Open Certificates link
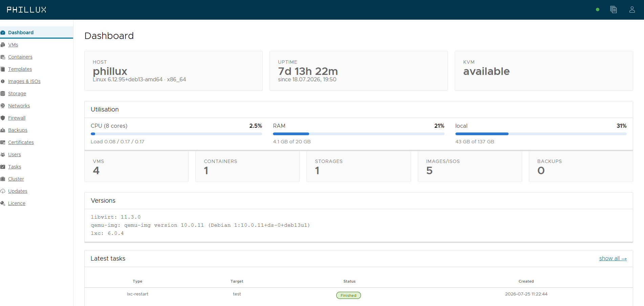This screenshot has width=644, height=306. 21,142
